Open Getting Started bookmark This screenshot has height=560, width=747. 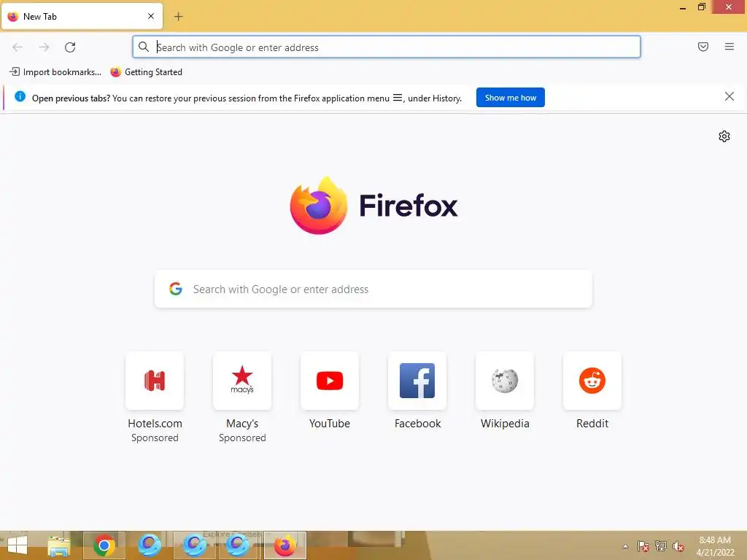[147, 72]
